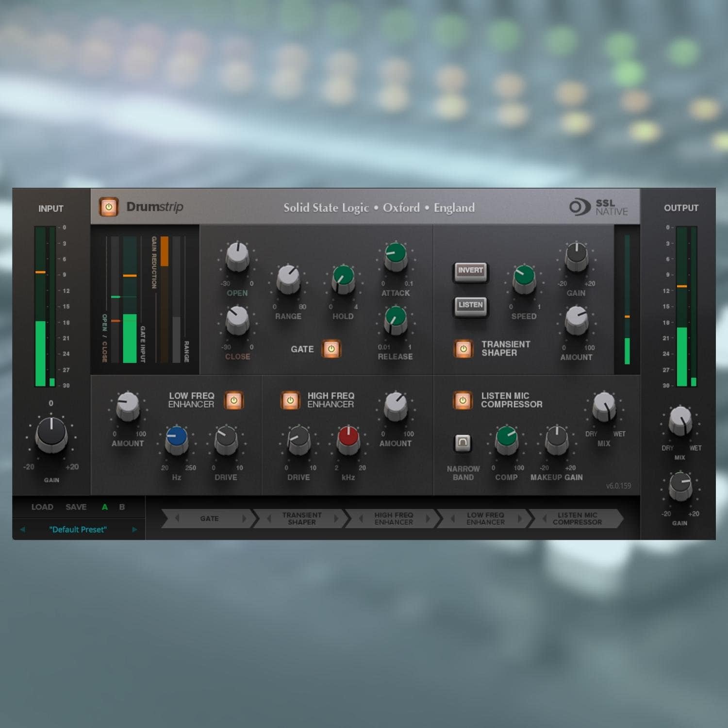This screenshot has height=728, width=728.
Task: Disable the Transient Shaper power button
Action: pos(463,349)
